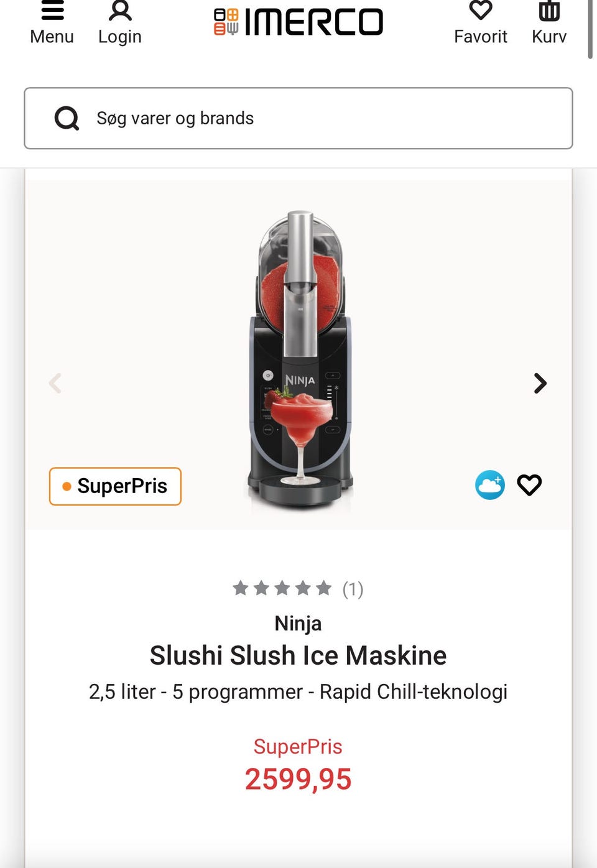
Task: Type in the 'Søg varer og brands' field
Action: 323,118
